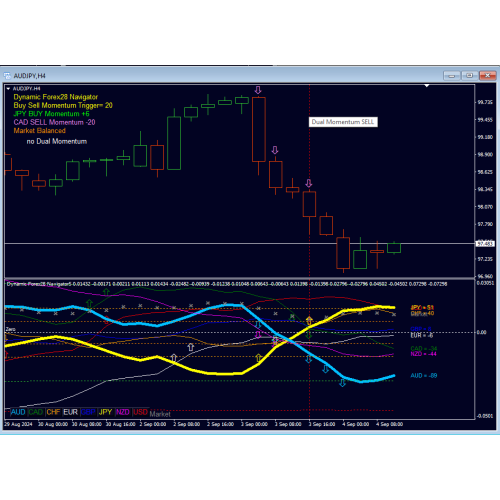Click the current price tag 97.483
Viewport: 500px width, 500px height.
point(485,244)
